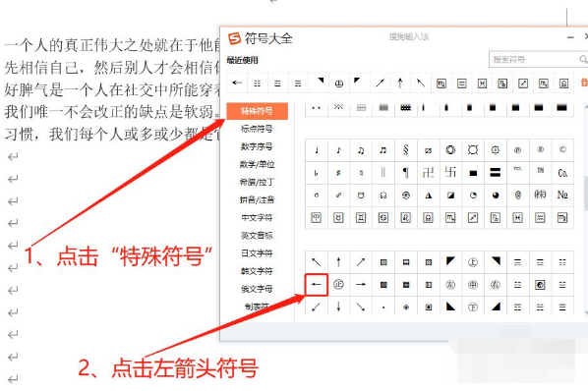Image resolution: width=588 pixels, height=391 pixels.
Task: Open the 韩文字符 category
Action: 257,271
